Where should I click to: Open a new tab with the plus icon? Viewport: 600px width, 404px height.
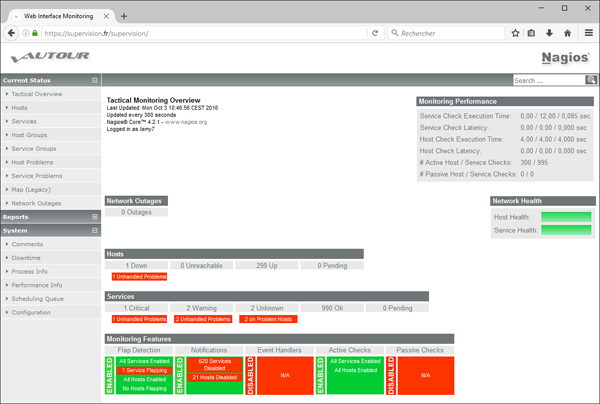124,16
